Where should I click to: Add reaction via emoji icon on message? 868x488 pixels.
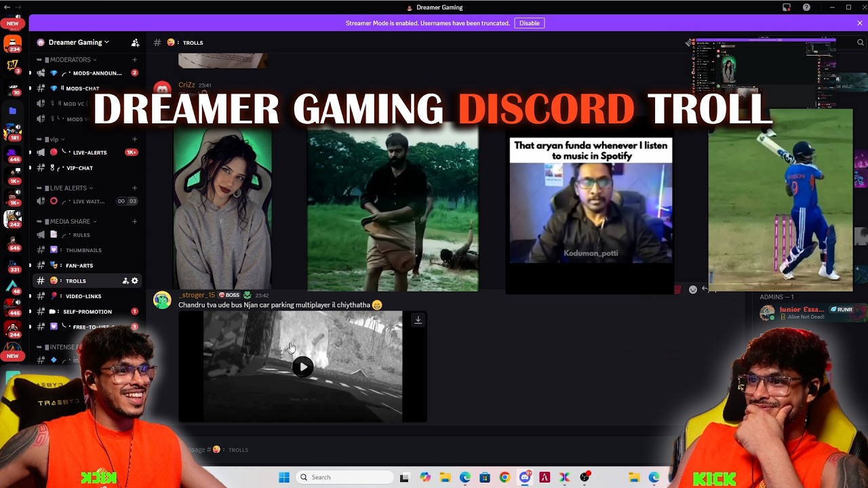pyautogui.click(x=692, y=289)
